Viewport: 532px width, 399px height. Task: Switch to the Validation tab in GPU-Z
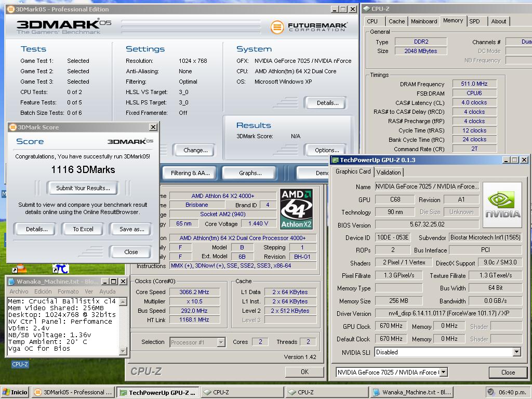(389, 172)
